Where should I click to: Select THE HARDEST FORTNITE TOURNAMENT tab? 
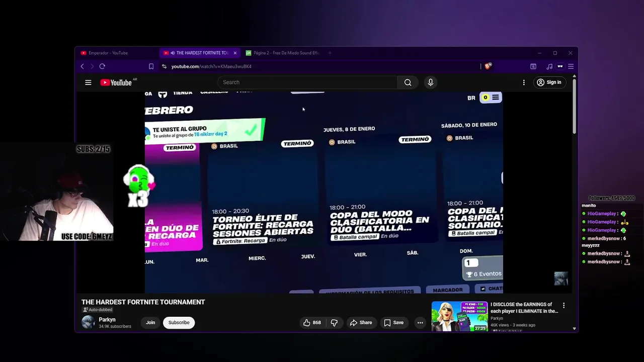(x=199, y=53)
